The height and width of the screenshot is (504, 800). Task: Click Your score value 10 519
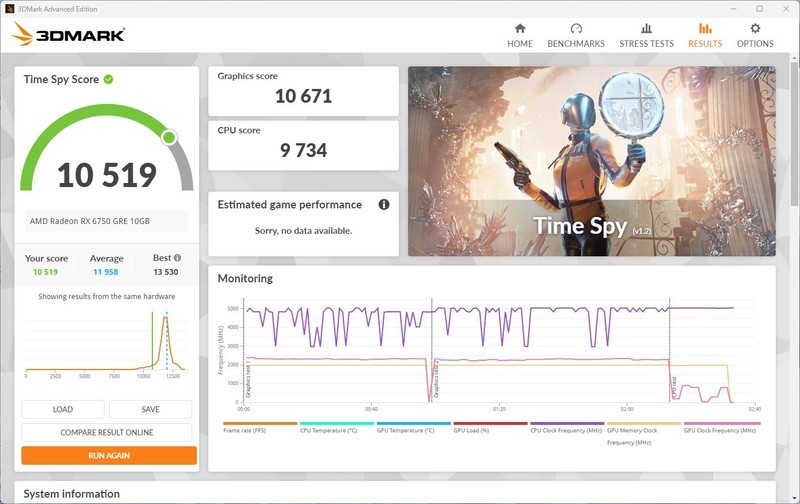[45, 272]
